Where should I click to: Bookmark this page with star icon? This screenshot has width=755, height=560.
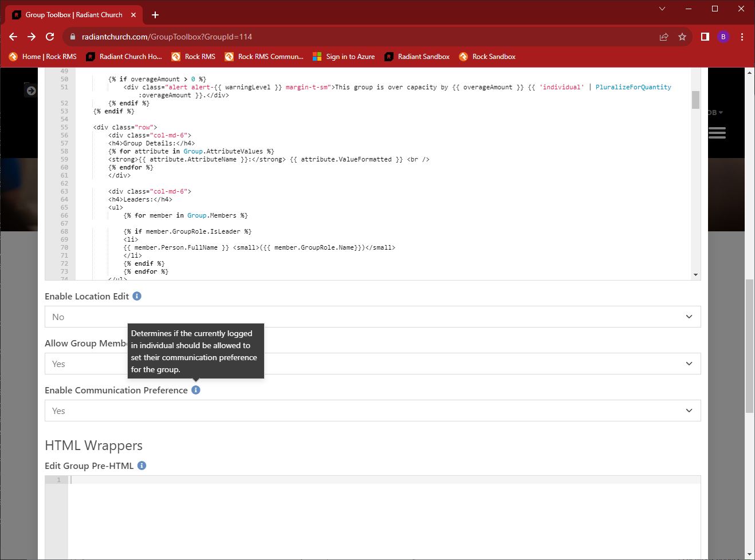tap(682, 37)
